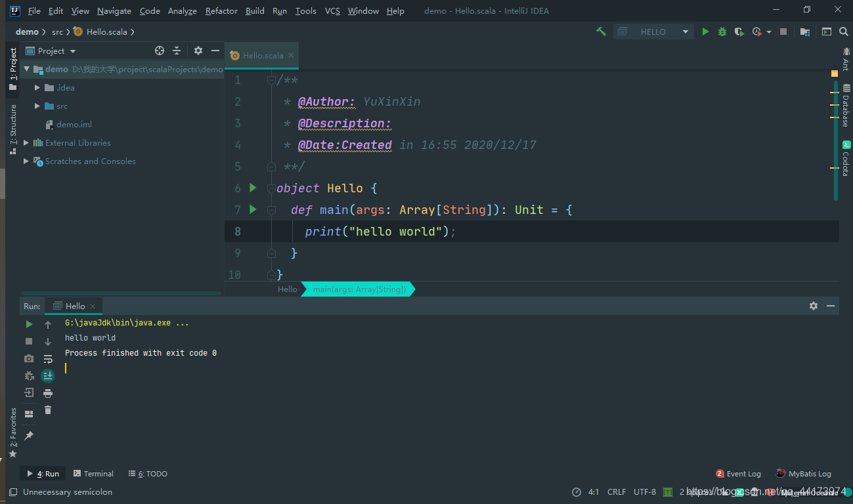Click the Run Anything toolbar icon
The width and height of the screenshot is (853, 504).
pyautogui.click(x=827, y=31)
